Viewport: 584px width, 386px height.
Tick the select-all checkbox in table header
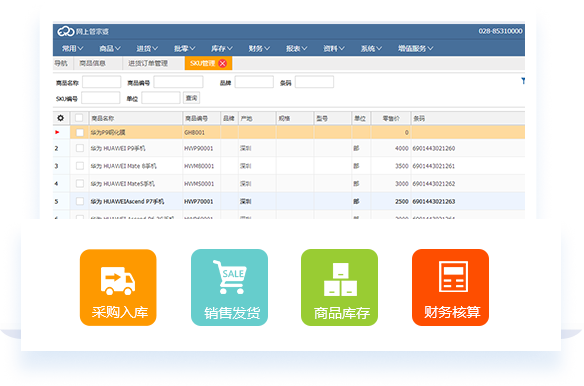[79, 118]
